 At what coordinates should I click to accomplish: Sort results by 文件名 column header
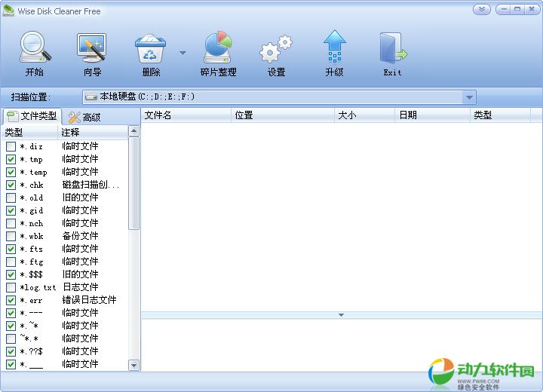point(186,115)
